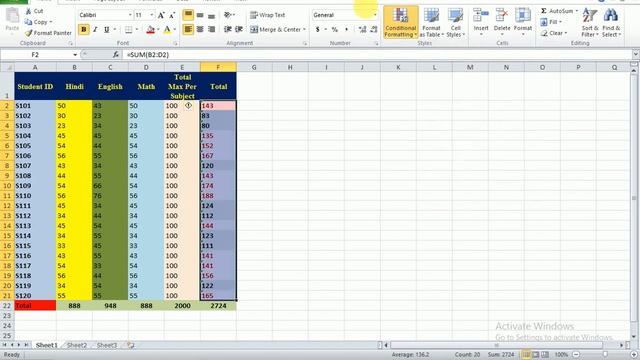Click the horizontal scrollbar thumb
Image resolution: width=640 pixels, height=360 pixels.
(496, 345)
